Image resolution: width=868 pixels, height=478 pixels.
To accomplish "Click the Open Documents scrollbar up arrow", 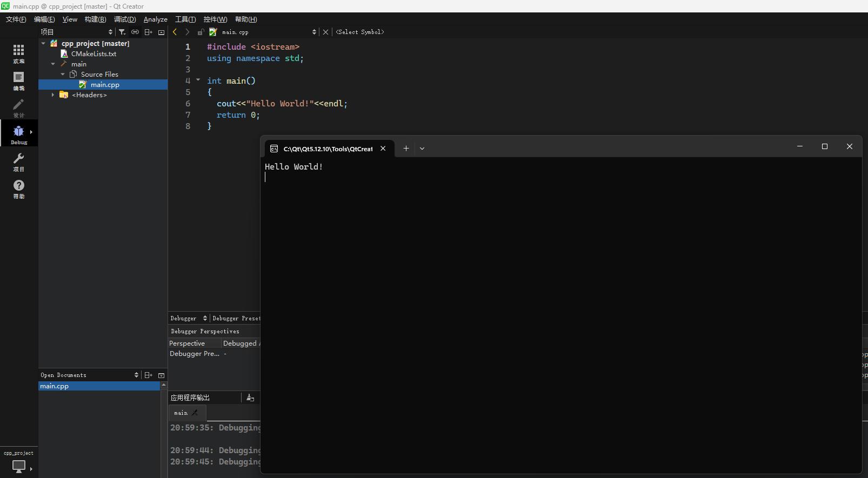I will 164,385.
